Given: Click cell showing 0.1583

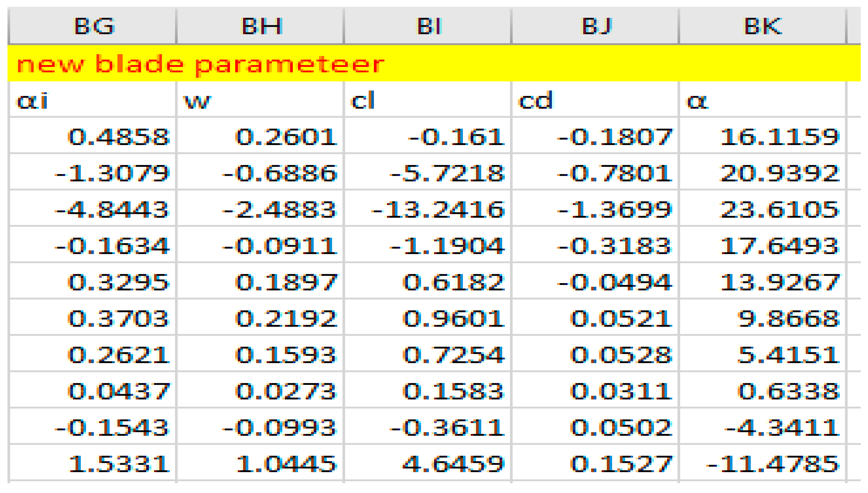Looking at the screenshot, I should (427, 391).
